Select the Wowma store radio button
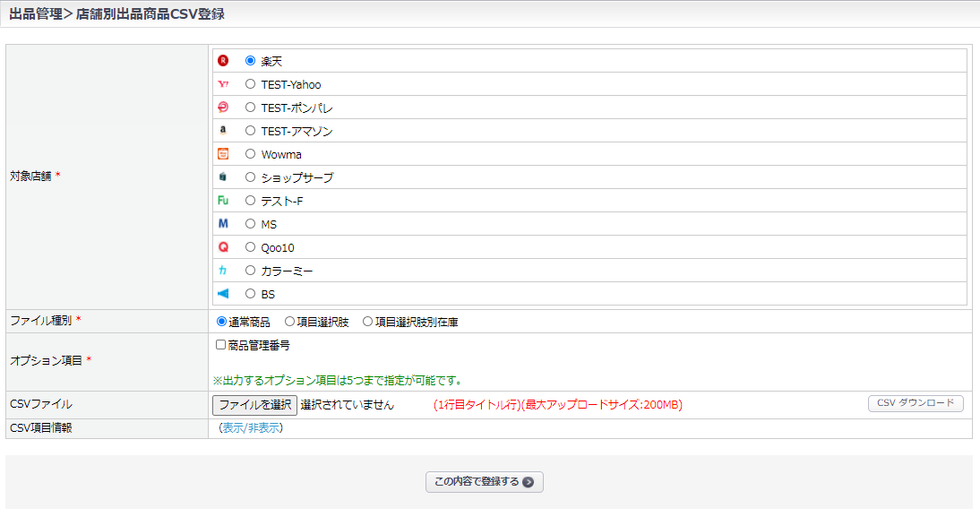Screen dimensions: 980x517 point(251,154)
